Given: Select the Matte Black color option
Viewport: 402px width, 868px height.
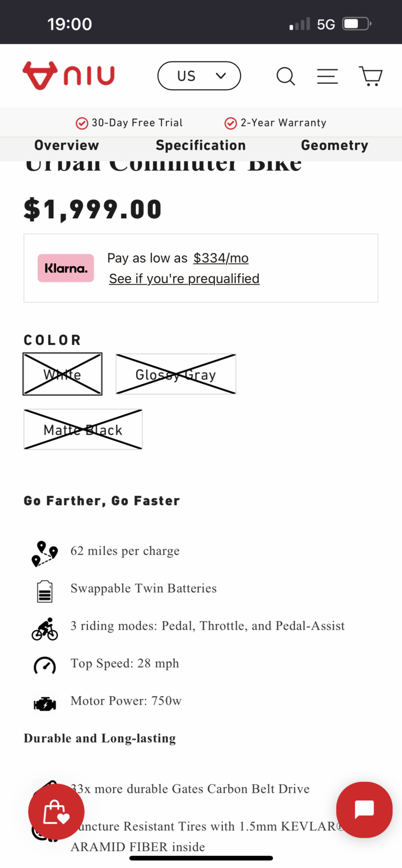Looking at the screenshot, I should (83, 429).
